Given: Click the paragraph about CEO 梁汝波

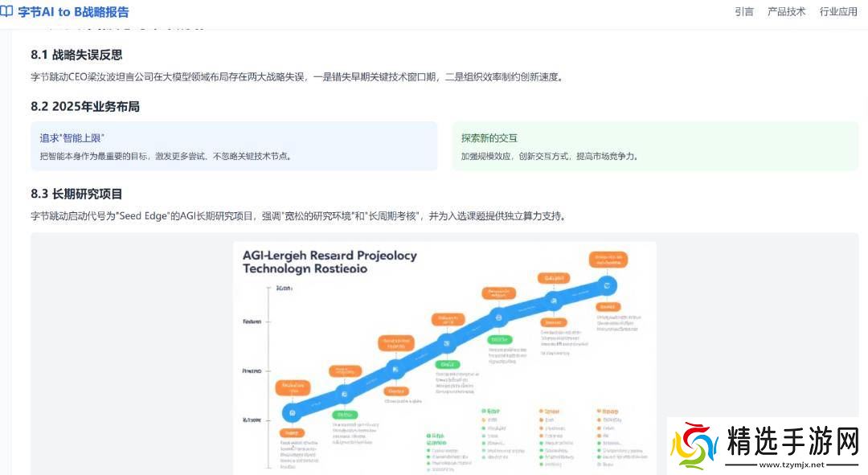Looking at the screenshot, I should click(x=296, y=77).
